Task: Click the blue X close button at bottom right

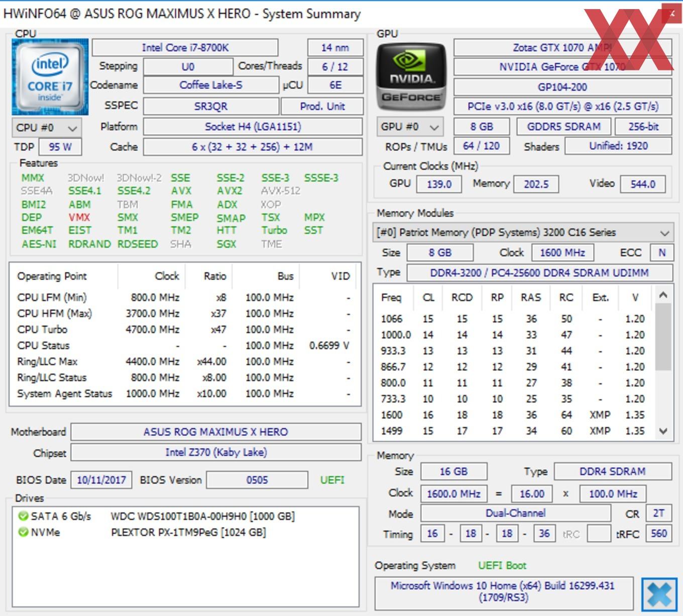Action: click(x=659, y=595)
